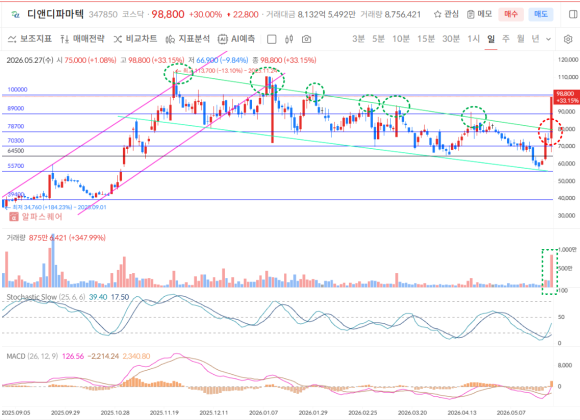
Task: Click the MACD value 126.56
Action: [x=73, y=356]
